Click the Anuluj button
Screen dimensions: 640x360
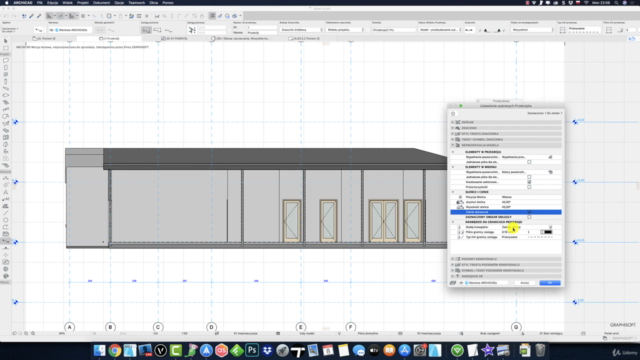pyautogui.click(x=524, y=283)
